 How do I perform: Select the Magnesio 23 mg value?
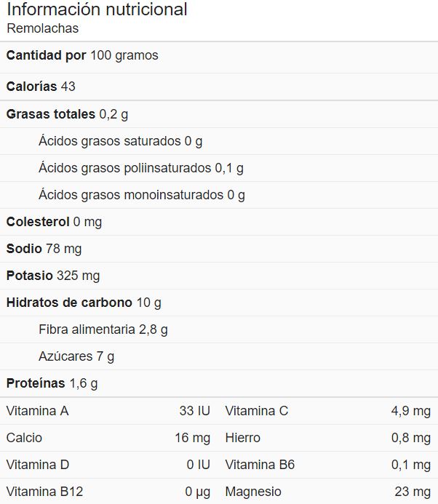point(413,492)
